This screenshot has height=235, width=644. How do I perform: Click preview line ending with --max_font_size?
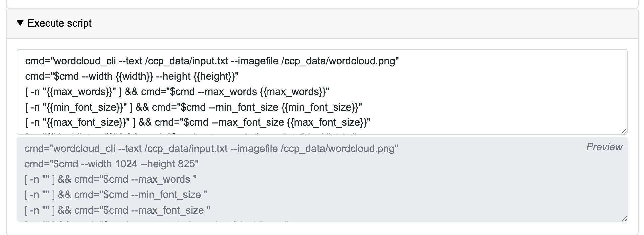point(117,210)
